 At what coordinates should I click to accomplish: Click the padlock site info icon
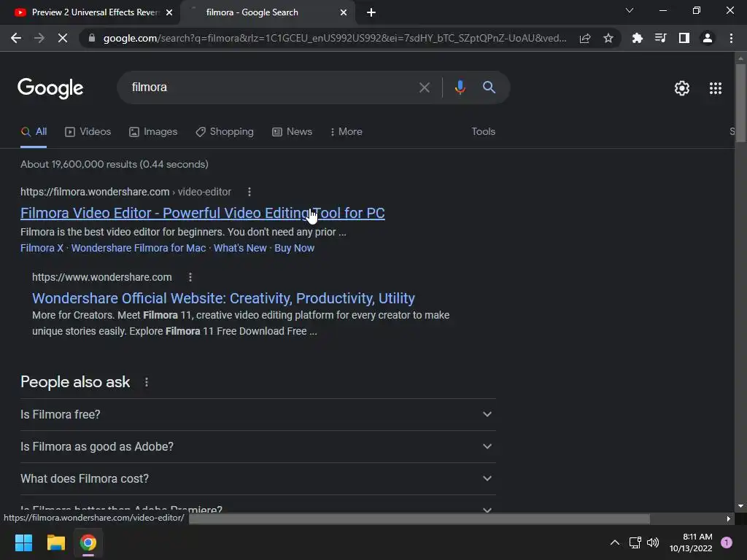click(91, 38)
